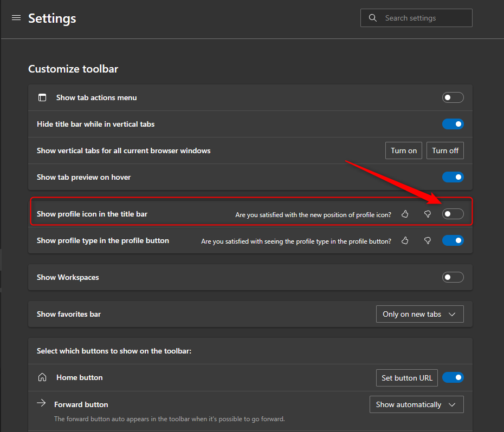The image size is (504, 432).
Task: Click the Set button URL button
Action: [x=406, y=377]
